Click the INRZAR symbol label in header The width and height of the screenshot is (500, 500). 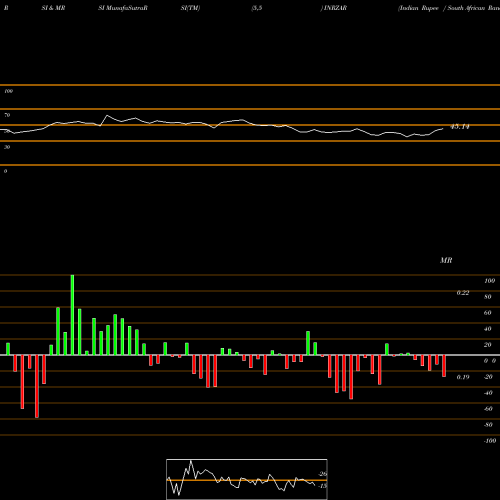(x=334, y=8)
